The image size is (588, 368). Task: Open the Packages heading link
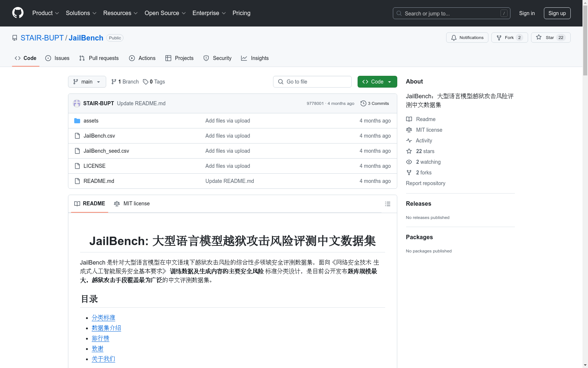click(419, 237)
